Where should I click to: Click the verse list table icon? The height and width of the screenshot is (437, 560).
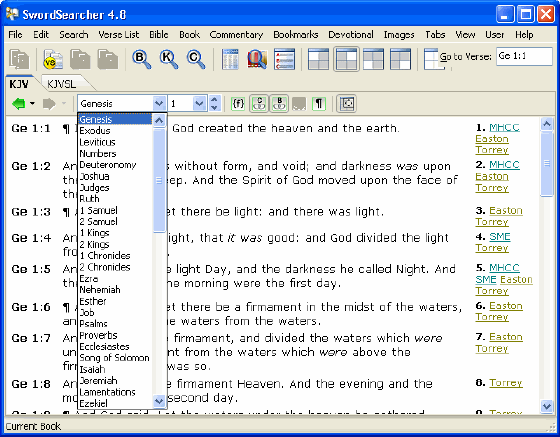tap(230, 59)
